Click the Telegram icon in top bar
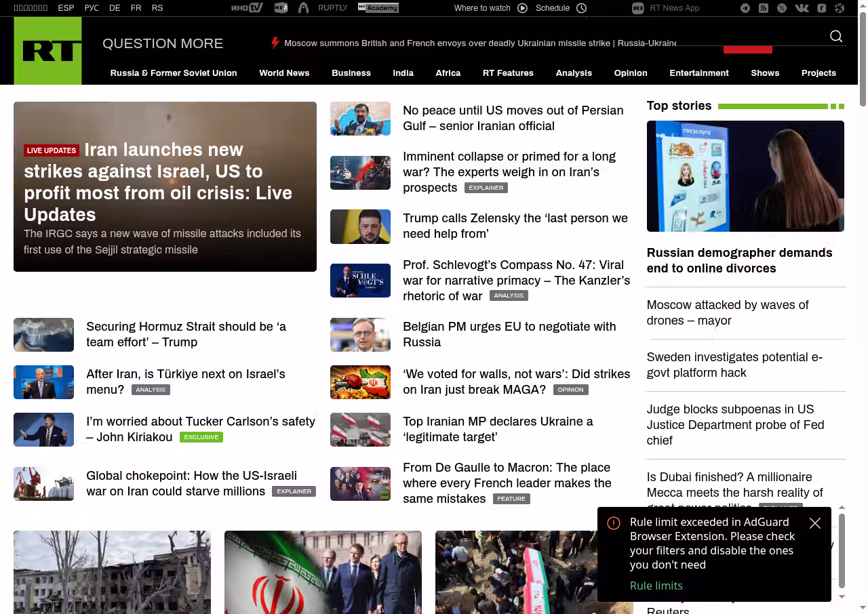 [x=745, y=8]
